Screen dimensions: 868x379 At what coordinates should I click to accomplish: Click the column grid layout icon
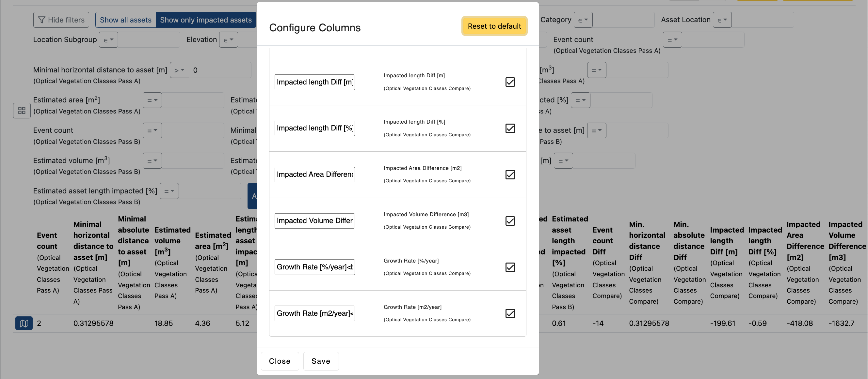pyautogui.click(x=22, y=110)
